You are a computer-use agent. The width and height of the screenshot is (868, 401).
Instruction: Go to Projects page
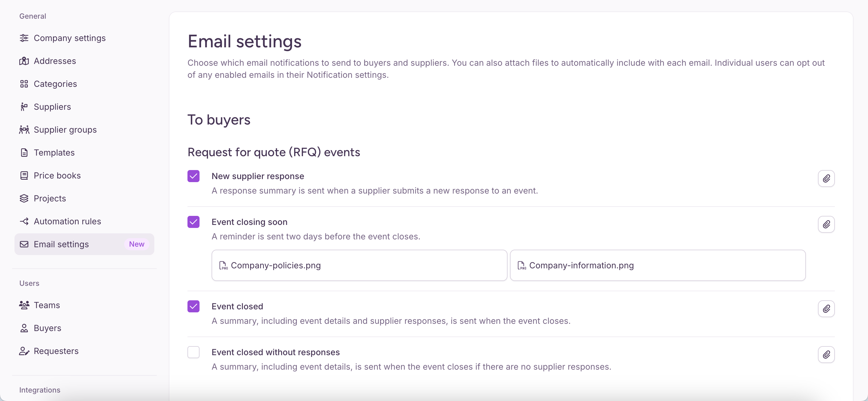(x=84, y=198)
